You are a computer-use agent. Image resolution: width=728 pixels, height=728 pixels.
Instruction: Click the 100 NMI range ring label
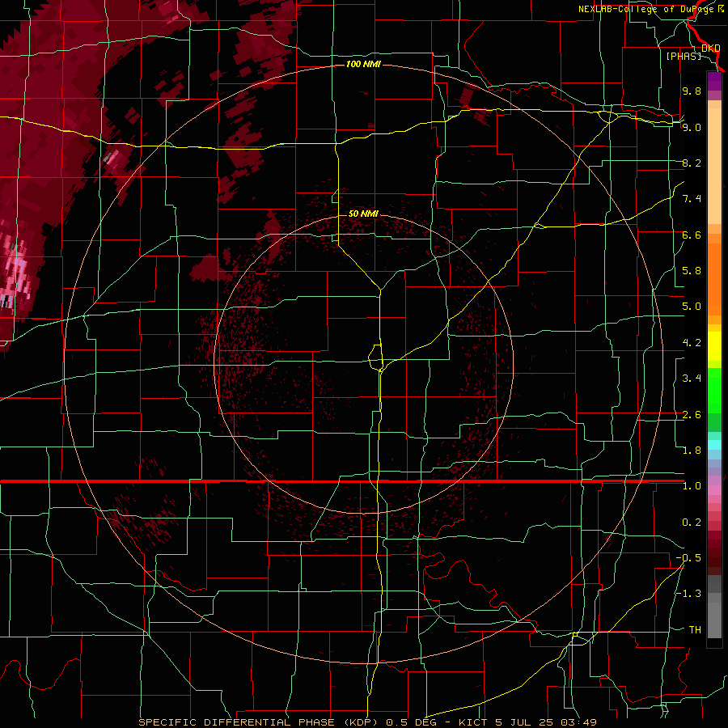click(363, 64)
